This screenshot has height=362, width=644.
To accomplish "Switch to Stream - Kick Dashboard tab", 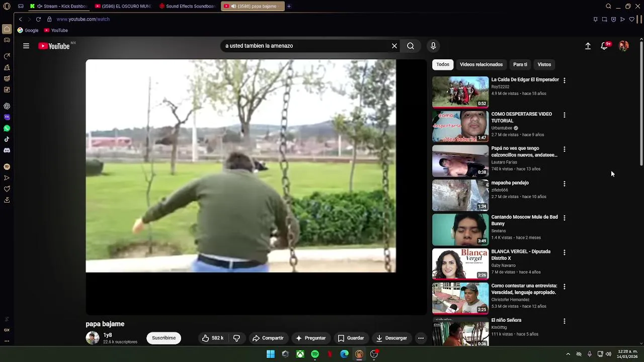I will point(59,6).
